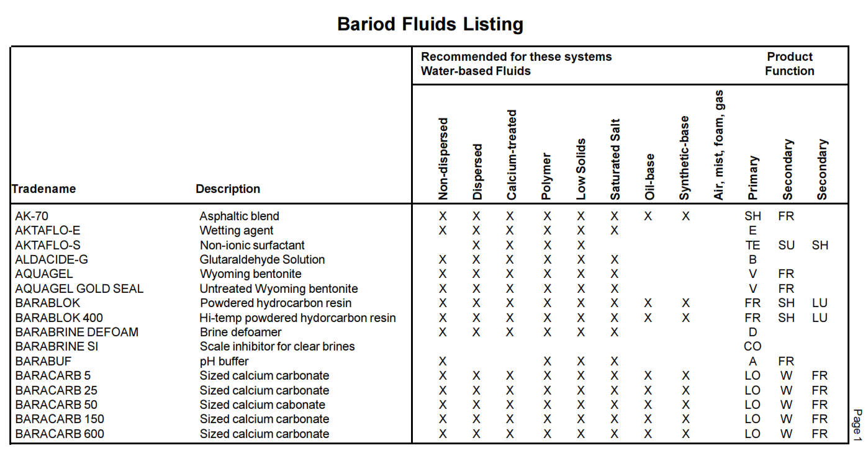The width and height of the screenshot is (868, 456).
Task: Select the ALDACIDE-G row name
Action: coord(52,259)
